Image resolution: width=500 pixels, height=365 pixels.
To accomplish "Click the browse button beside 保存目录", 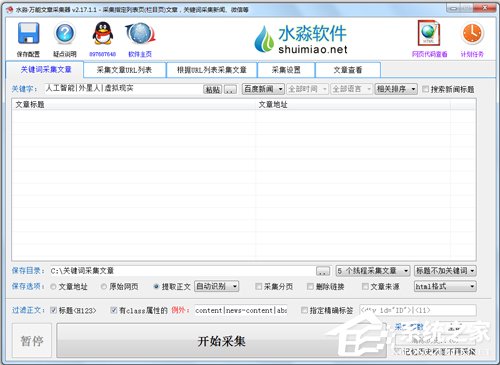I will 323,271.
